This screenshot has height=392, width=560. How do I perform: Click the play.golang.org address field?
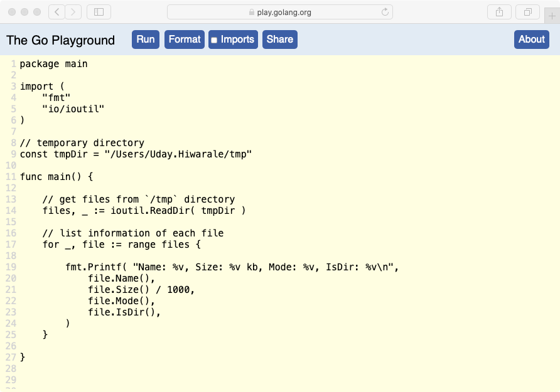[x=280, y=12]
